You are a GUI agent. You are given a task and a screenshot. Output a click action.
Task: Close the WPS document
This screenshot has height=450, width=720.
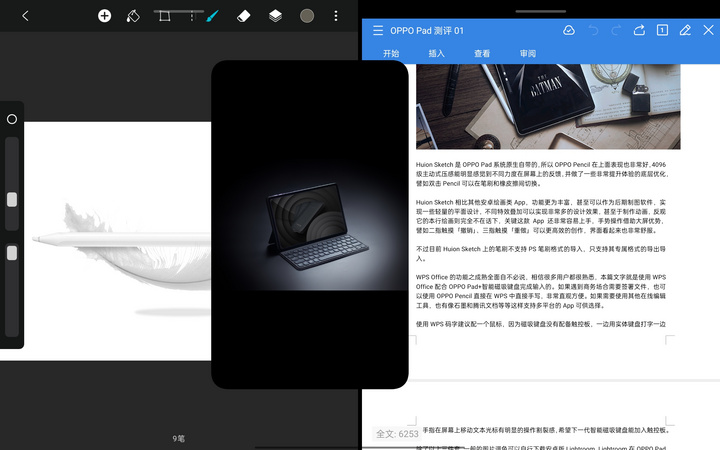pos(708,30)
